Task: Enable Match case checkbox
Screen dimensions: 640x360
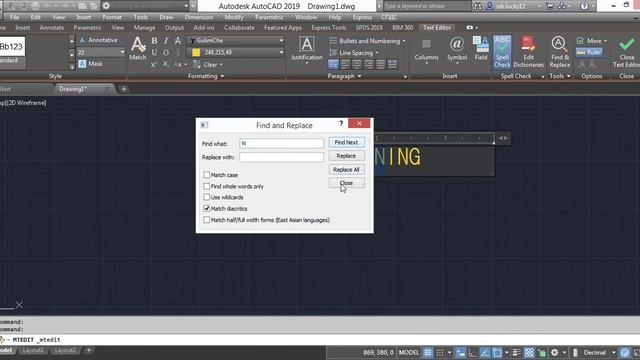Action: pyautogui.click(x=207, y=175)
